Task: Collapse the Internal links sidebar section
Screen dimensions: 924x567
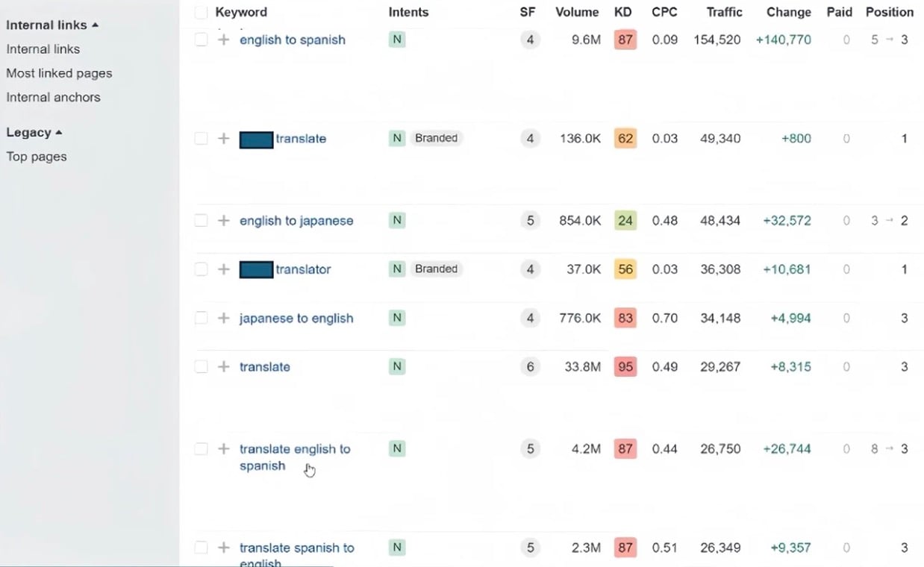Action: pos(52,25)
